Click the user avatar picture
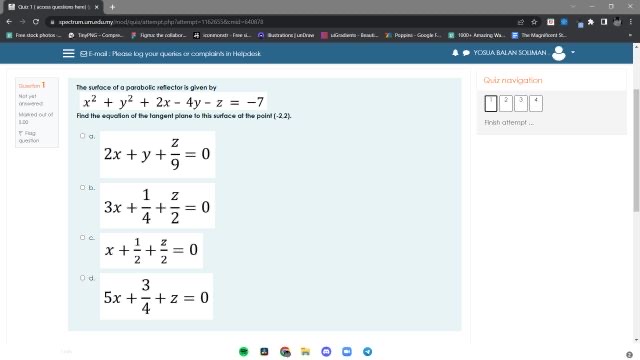This screenshot has width=640, height=360. click(x=559, y=53)
